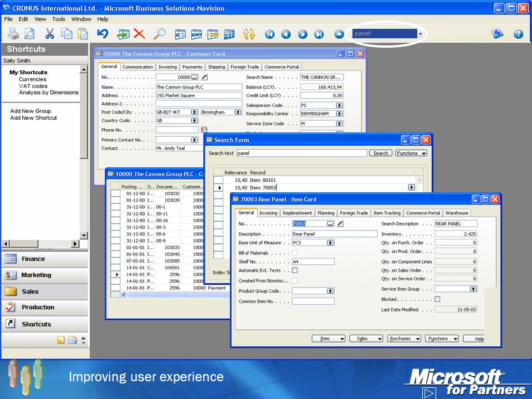Click the Paste clipboard icon

tap(83, 34)
